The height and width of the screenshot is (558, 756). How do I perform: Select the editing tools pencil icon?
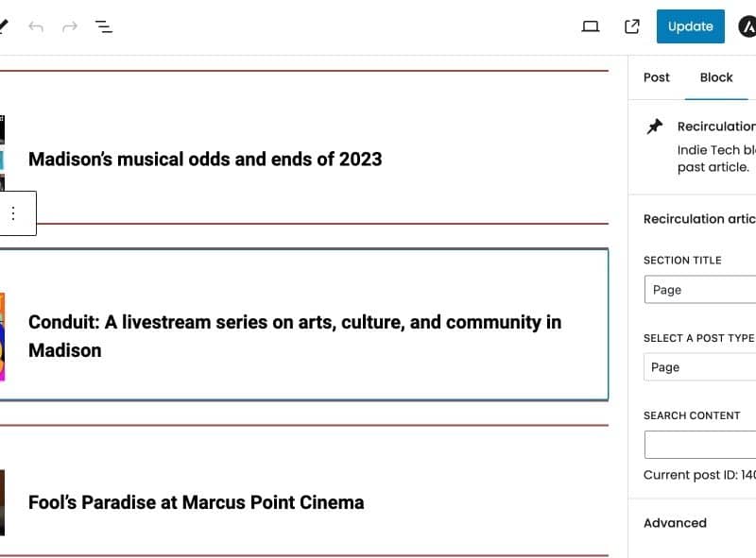[x=3, y=25]
